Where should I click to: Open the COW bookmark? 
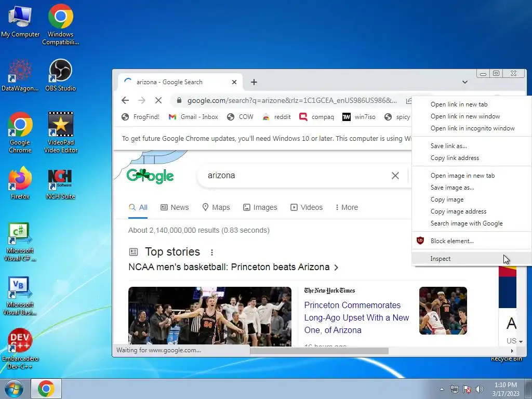pyautogui.click(x=240, y=117)
